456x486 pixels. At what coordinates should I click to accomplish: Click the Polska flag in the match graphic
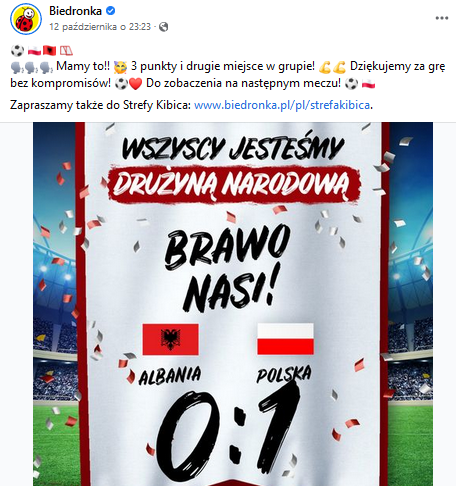[285, 339]
